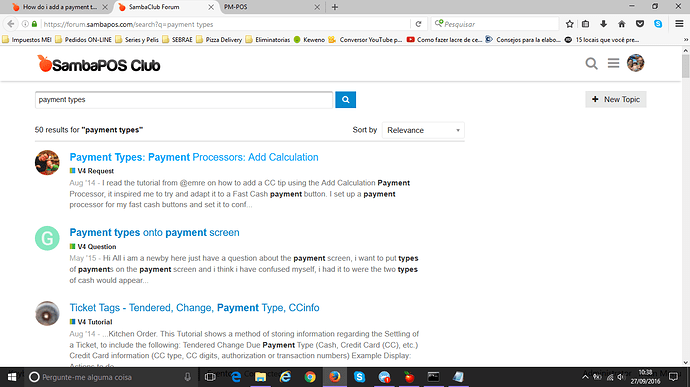
Task: Create a New Topic
Action: pos(616,100)
